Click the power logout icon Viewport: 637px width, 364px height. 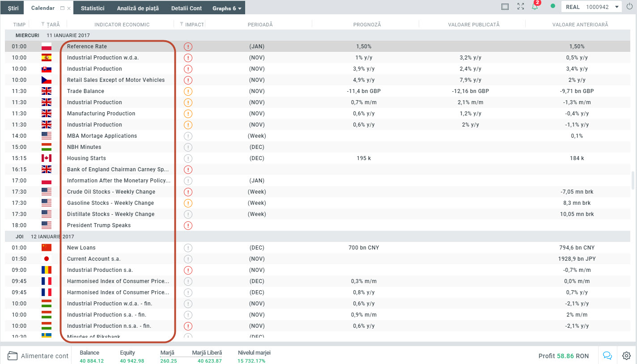(x=629, y=7)
